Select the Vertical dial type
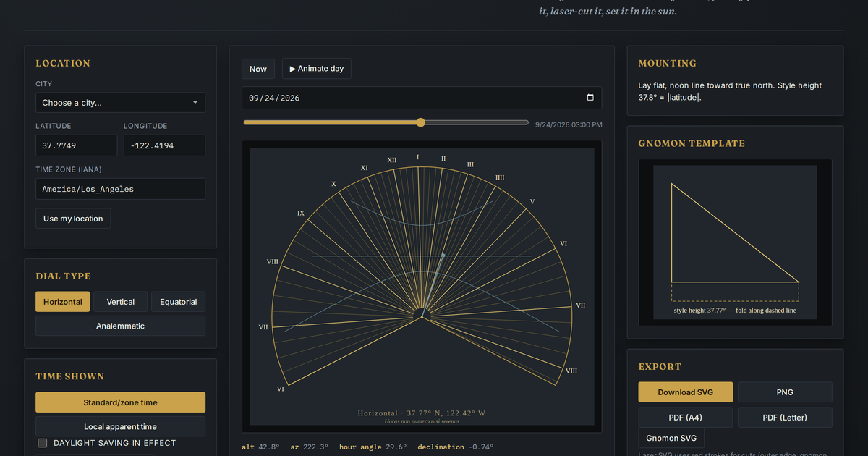The width and height of the screenshot is (868, 456). point(121,302)
